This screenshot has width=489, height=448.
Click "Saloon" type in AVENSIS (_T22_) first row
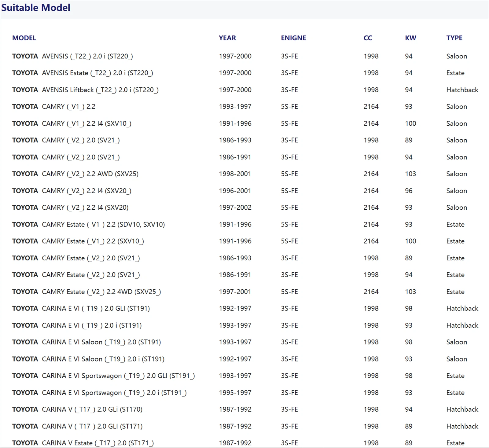point(457,56)
